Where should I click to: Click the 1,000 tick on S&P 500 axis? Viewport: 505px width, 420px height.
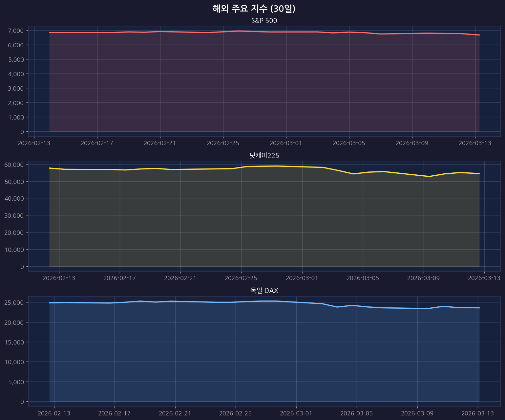(15, 117)
